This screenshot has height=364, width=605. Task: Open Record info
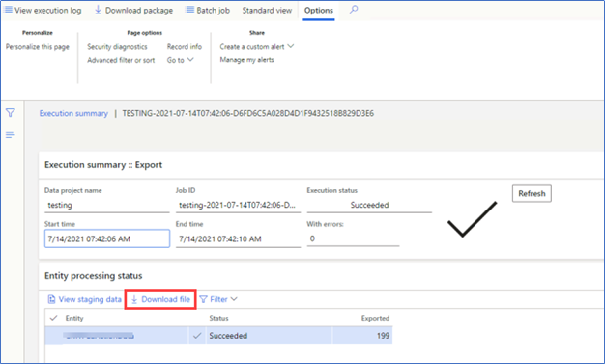[185, 47]
